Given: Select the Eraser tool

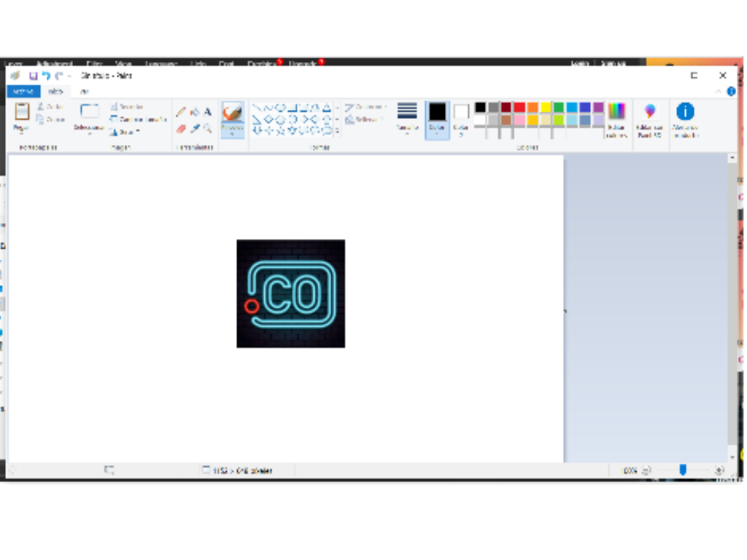Looking at the screenshot, I should point(182,129).
